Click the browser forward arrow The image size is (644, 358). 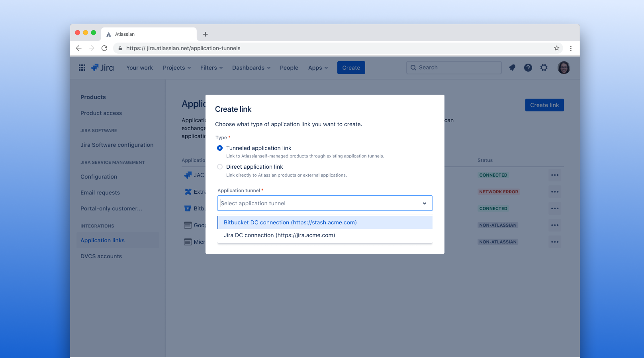92,48
